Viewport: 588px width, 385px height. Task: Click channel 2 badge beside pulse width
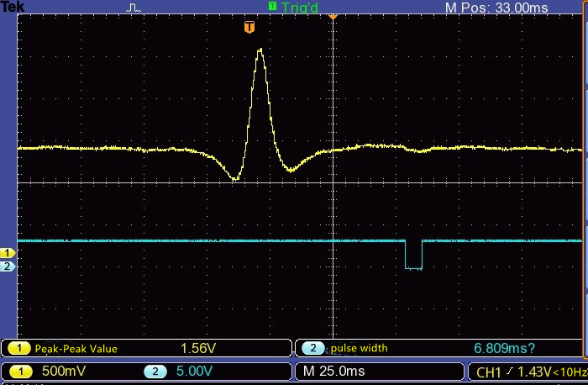coord(312,348)
